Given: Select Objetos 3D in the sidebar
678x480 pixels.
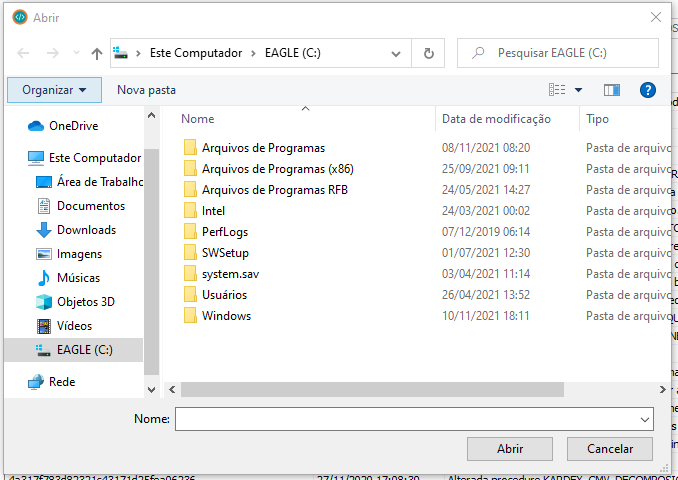Looking at the screenshot, I should [x=85, y=302].
